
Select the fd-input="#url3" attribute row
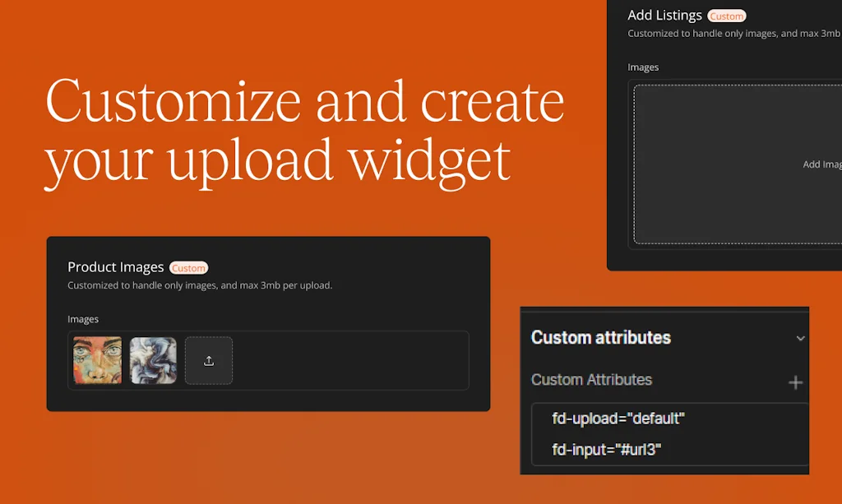tap(607, 450)
